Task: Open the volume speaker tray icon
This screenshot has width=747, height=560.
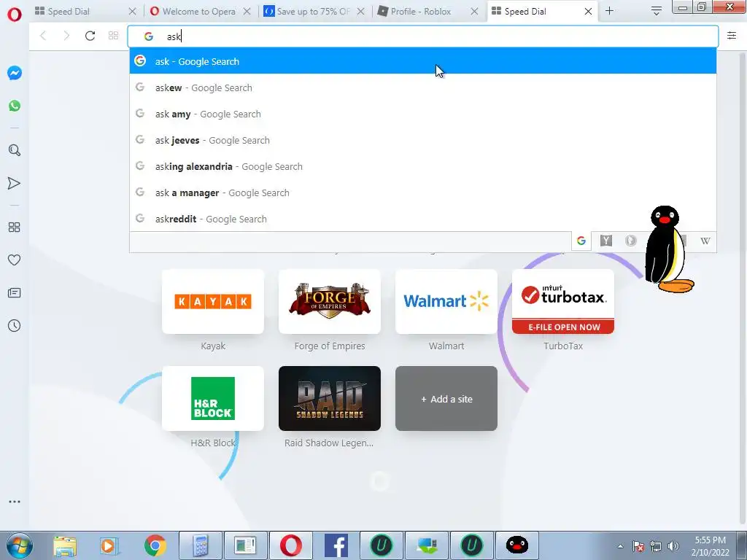Action: (x=673, y=546)
